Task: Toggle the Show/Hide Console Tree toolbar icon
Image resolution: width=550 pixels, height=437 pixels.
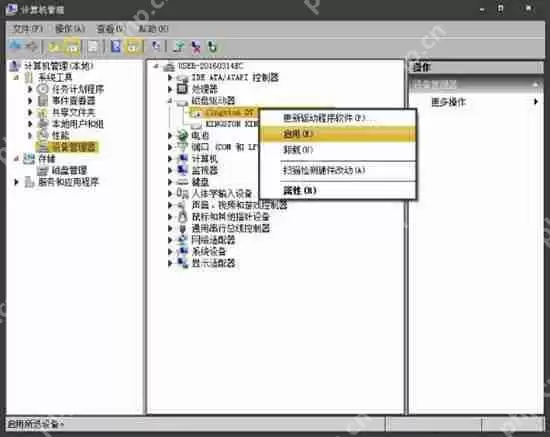Action: [x=73, y=47]
